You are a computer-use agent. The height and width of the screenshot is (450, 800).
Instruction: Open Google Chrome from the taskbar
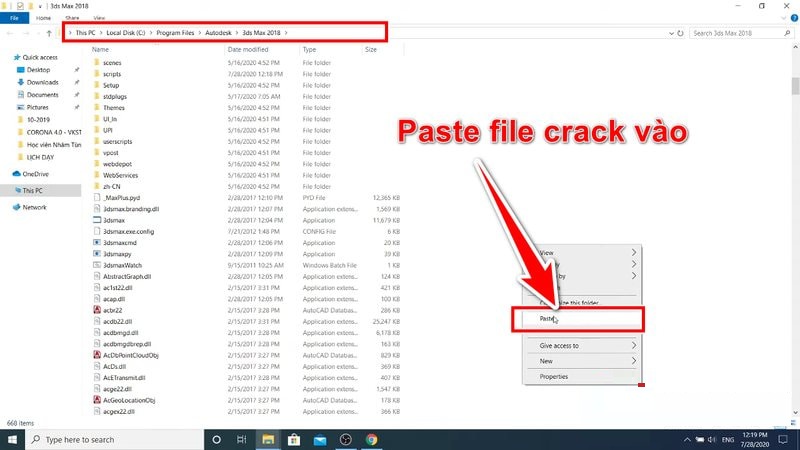pyautogui.click(x=371, y=439)
